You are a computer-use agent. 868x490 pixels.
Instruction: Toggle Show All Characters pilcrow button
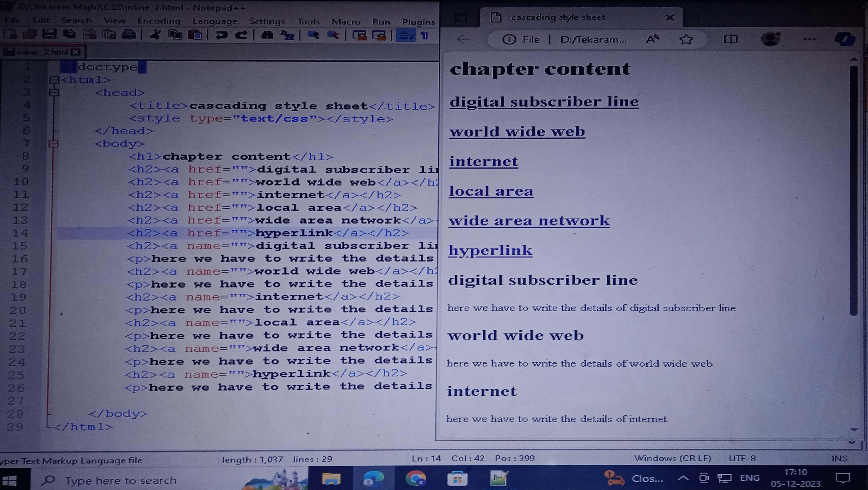coord(425,35)
